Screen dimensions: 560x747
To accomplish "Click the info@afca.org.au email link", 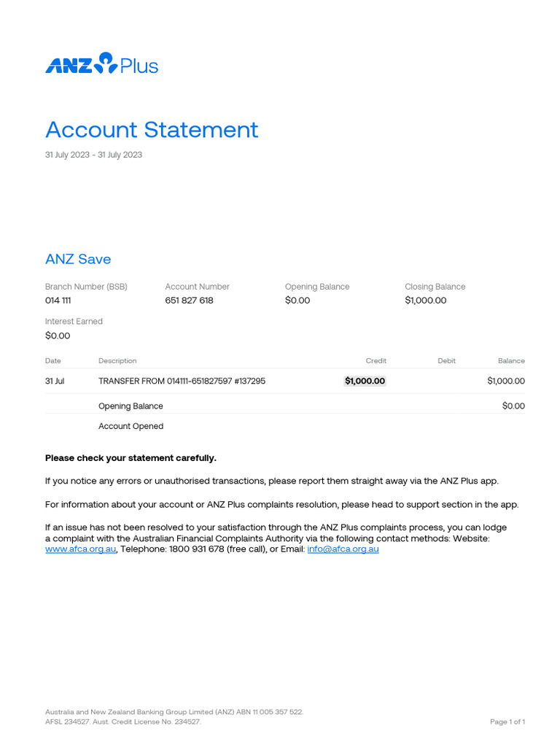I will click(x=343, y=549).
